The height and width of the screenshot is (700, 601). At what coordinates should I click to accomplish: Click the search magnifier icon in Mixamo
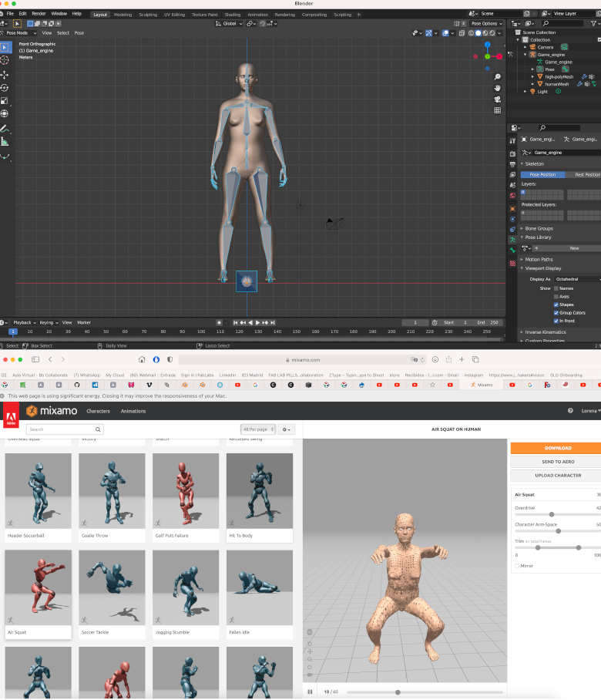(98, 429)
